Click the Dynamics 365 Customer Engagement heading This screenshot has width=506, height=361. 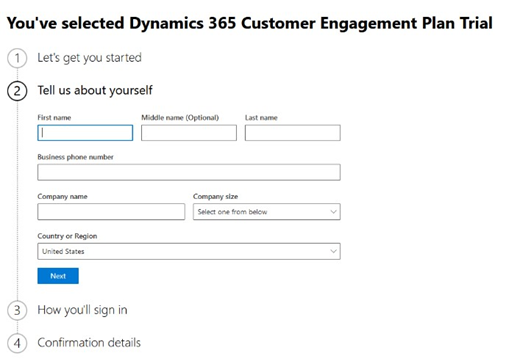pos(250,23)
